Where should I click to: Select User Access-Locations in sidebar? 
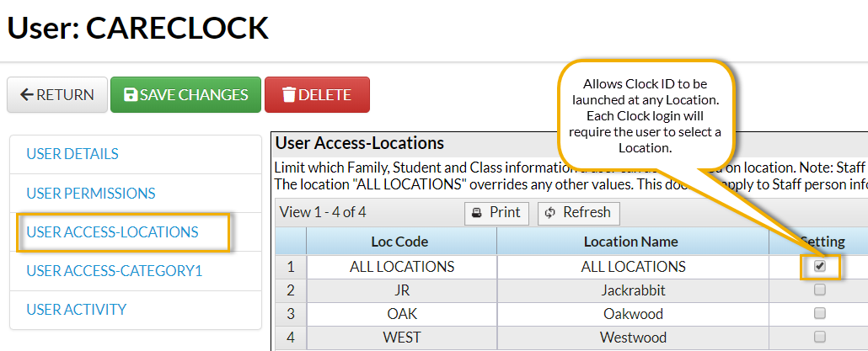coord(113,231)
